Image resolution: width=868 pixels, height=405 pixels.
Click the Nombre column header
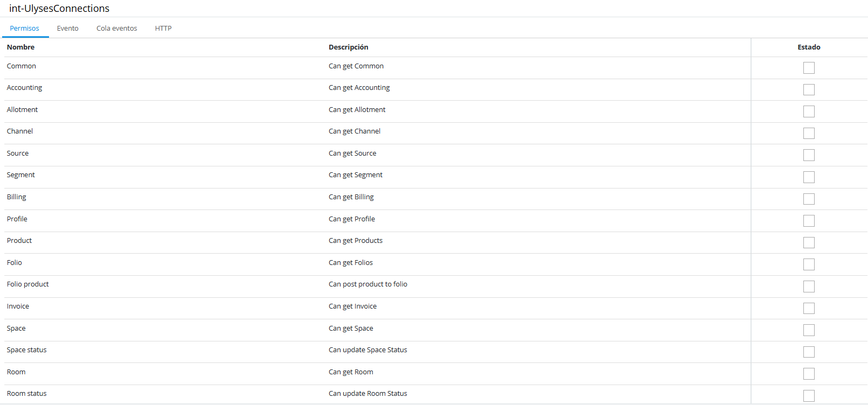(21, 47)
